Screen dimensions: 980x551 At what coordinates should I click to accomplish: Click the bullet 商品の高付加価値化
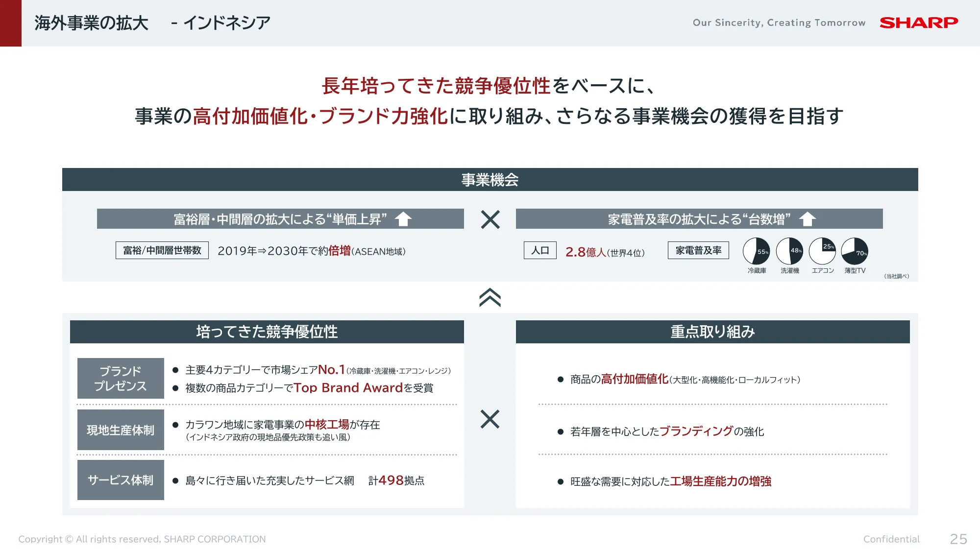pos(679,379)
